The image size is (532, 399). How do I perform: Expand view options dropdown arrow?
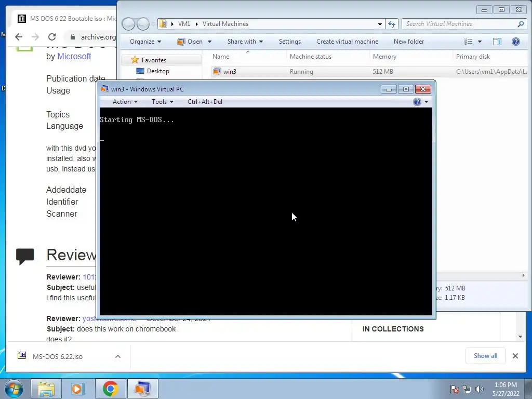click(480, 42)
